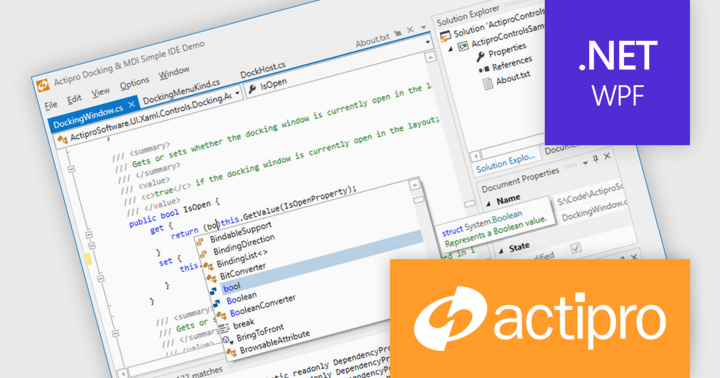Click the break keyword icon
The height and width of the screenshot is (378, 720).
[x=224, y=327]
